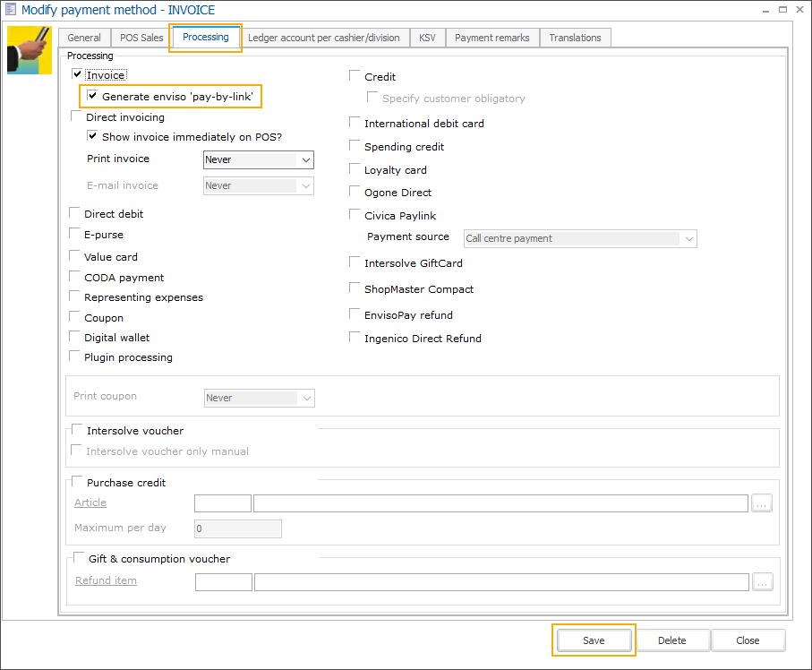Check the E-purse payment option
This screenshot has width=812, height=670.
pyautogui.click(x=73, y=234)
